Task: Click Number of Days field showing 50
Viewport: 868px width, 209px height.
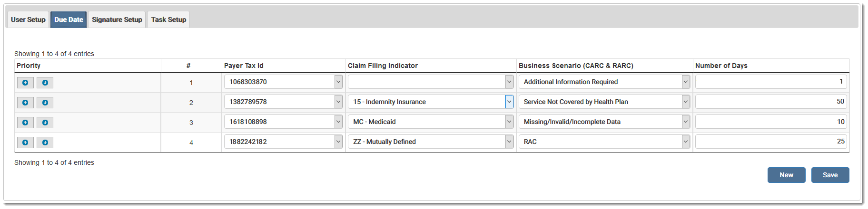Action: (770, 102)
